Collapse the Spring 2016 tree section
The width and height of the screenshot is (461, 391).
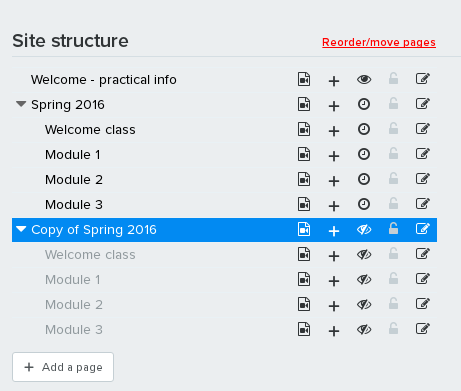(x=21, y=104)
